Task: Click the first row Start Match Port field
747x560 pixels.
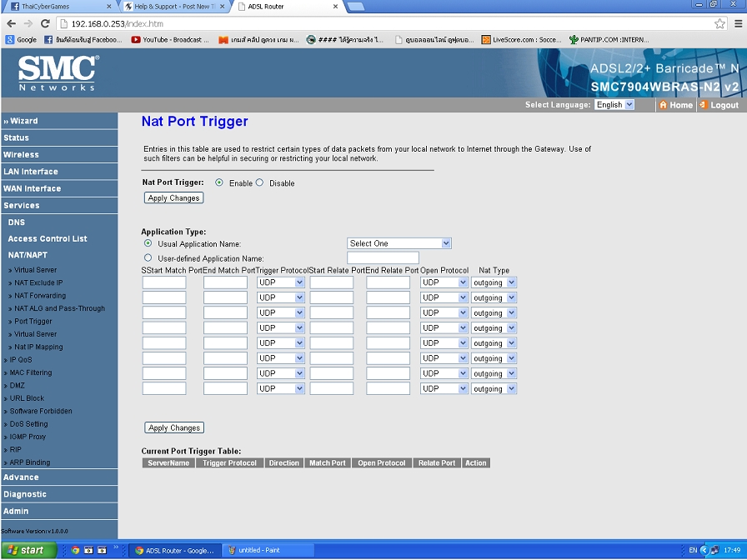Action: click(164, 282)
